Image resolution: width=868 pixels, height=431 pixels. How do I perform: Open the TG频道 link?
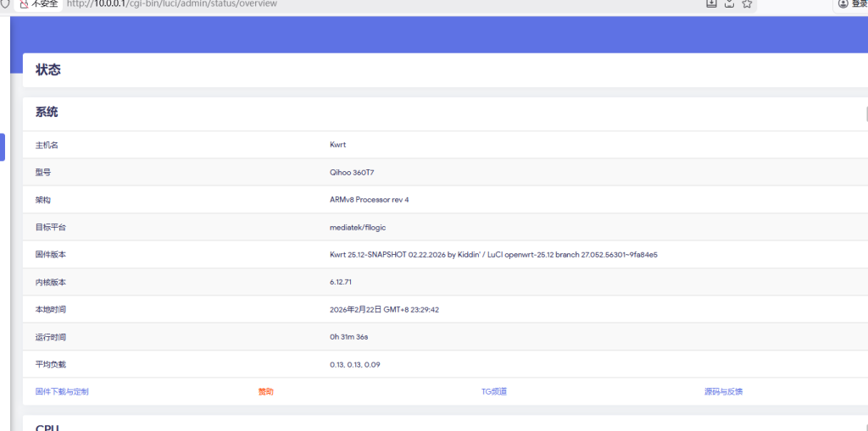[494, 392]
